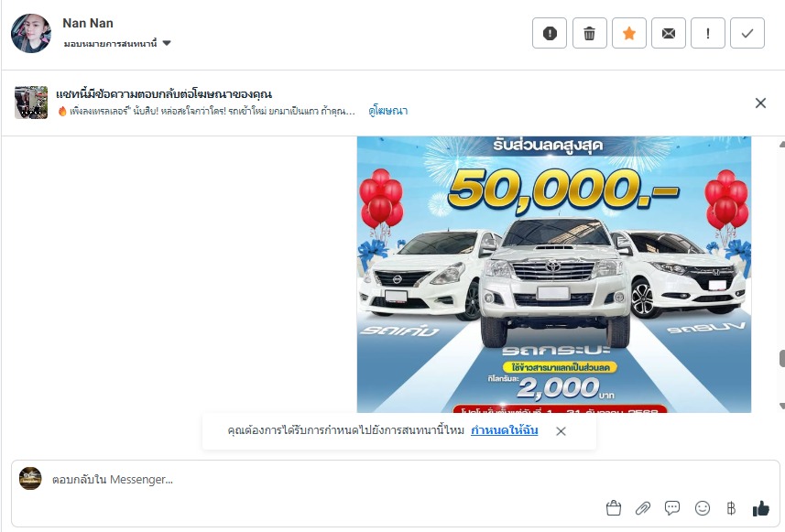This screenshot has height=532, width=785.
Task: Open the ดูโฆษณา link
Action: [x=388, y=111]
